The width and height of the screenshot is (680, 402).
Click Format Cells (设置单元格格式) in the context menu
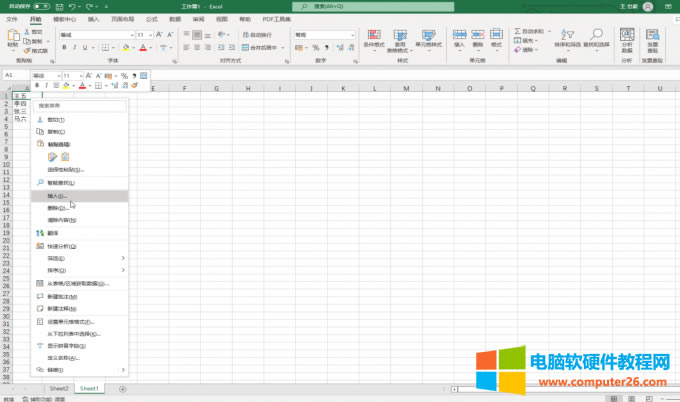pyautogui.click(x=72, y=322)
